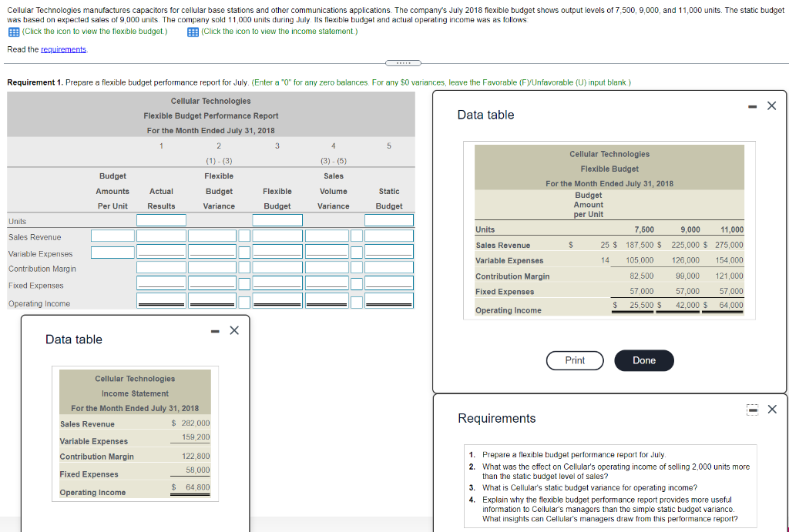Close the Requirements dialog
789x532 pixels.
[x=772, y=410]
